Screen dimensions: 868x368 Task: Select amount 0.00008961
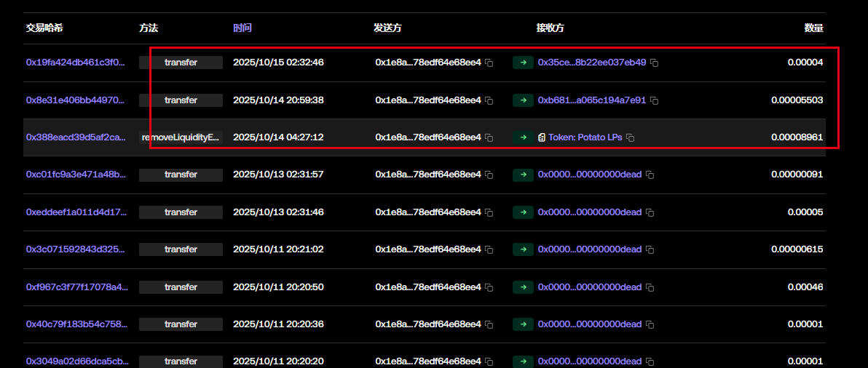[797, 137]
